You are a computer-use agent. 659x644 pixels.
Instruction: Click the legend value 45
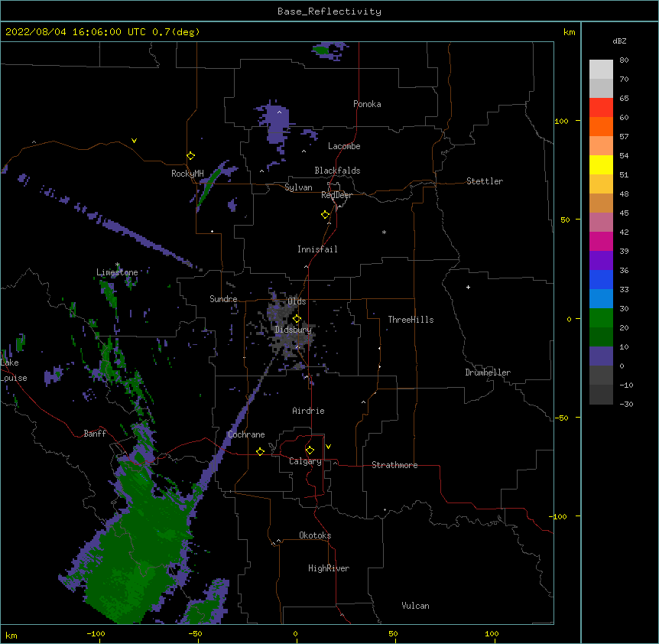click(x=624, y=213)
